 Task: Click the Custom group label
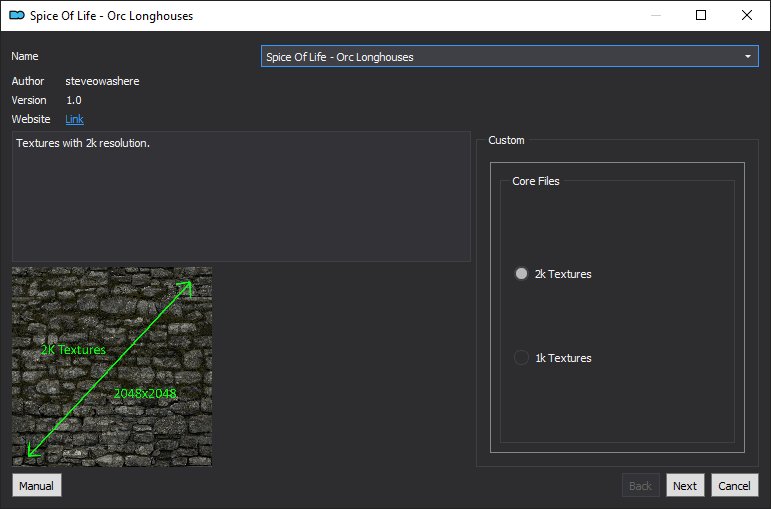pyautogui.click(x=506, y=140)
